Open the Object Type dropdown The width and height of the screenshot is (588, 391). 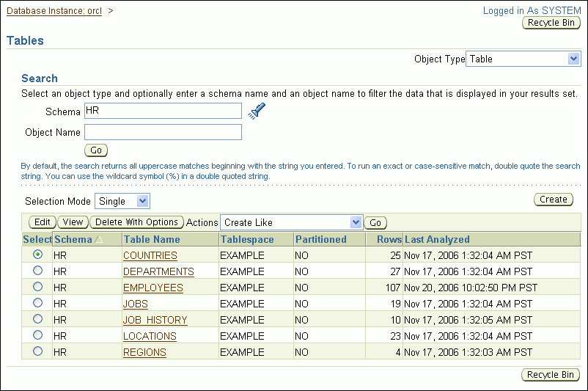click(523, 59)
